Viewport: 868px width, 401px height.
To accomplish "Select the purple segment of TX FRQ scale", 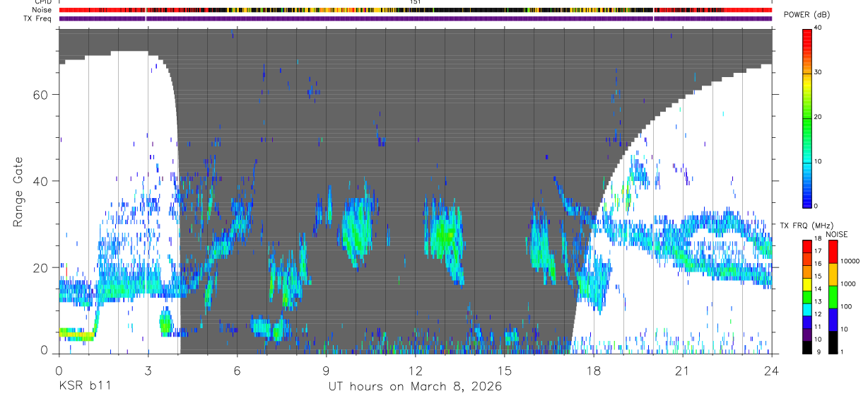I will [807, 335].
